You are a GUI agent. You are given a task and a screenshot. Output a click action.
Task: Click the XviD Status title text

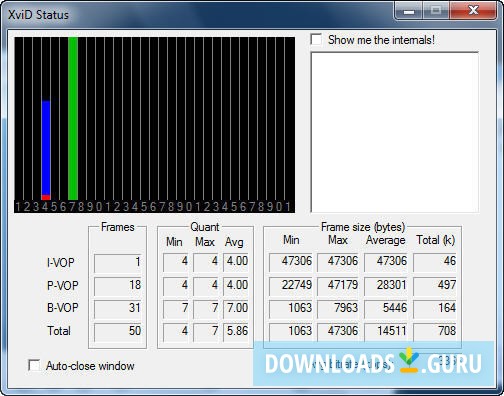pos(38,15)
